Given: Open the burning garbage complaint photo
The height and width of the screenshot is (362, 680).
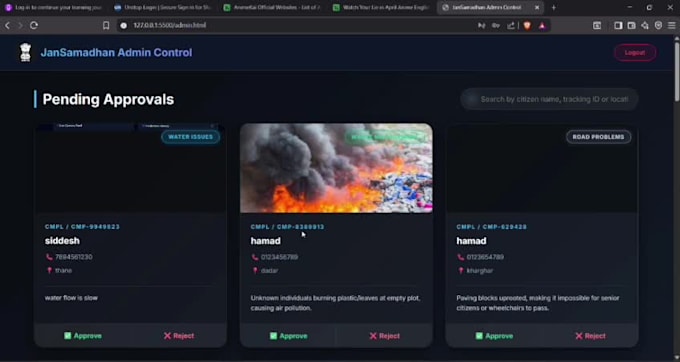Looking at the screenshot, I should (336, 168).
